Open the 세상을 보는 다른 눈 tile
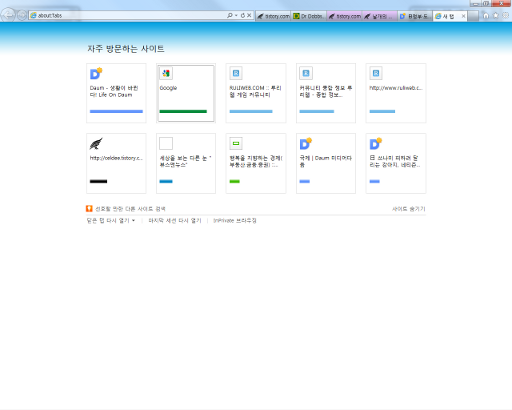This screenshot has height=410, width=512. 186,163
